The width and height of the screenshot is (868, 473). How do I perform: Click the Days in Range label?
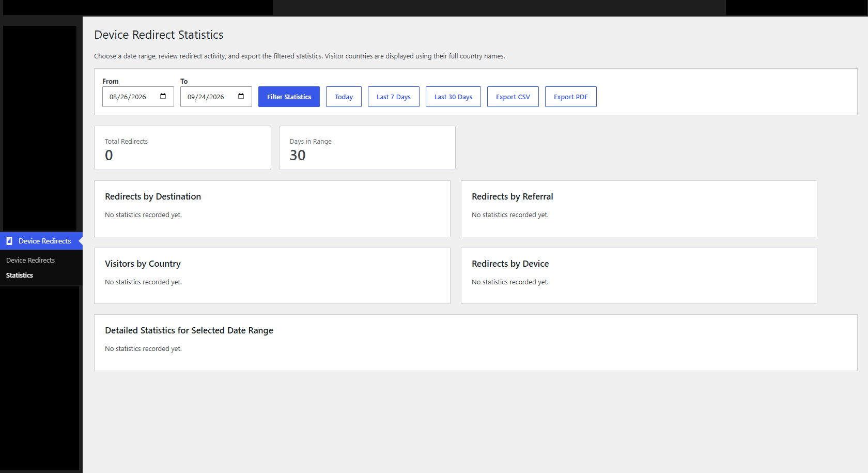[x=311, y=141]
